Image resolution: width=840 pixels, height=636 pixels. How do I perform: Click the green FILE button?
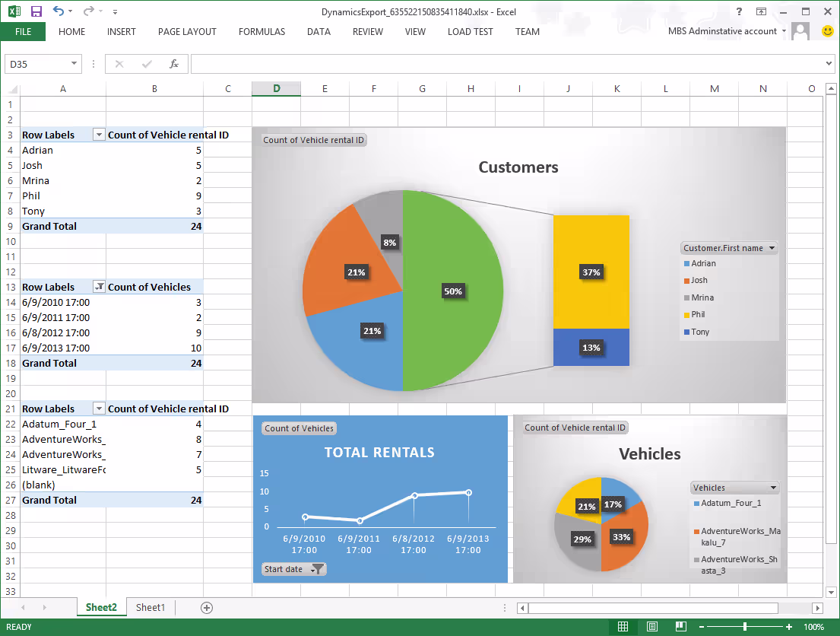click(23, 32)
